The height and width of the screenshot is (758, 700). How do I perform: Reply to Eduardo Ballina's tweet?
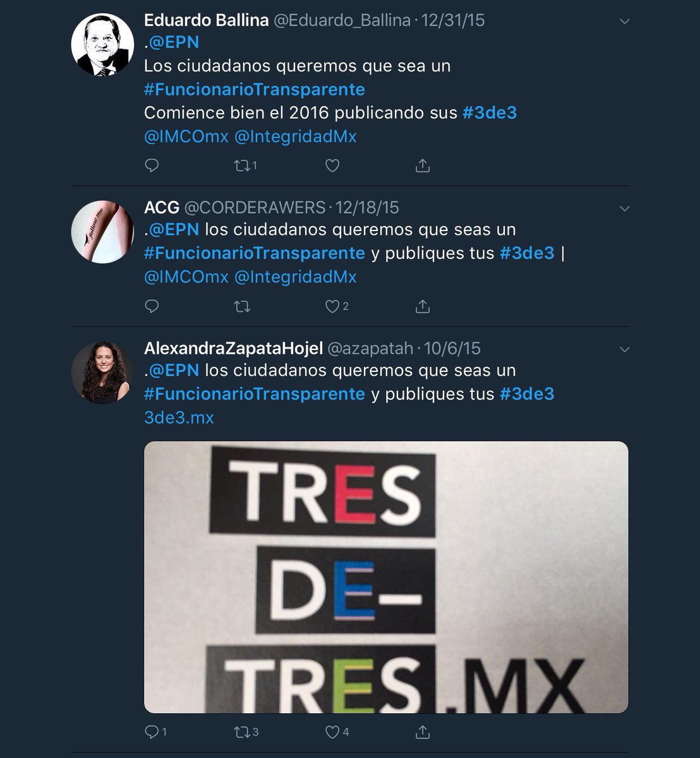click(152, 165)
